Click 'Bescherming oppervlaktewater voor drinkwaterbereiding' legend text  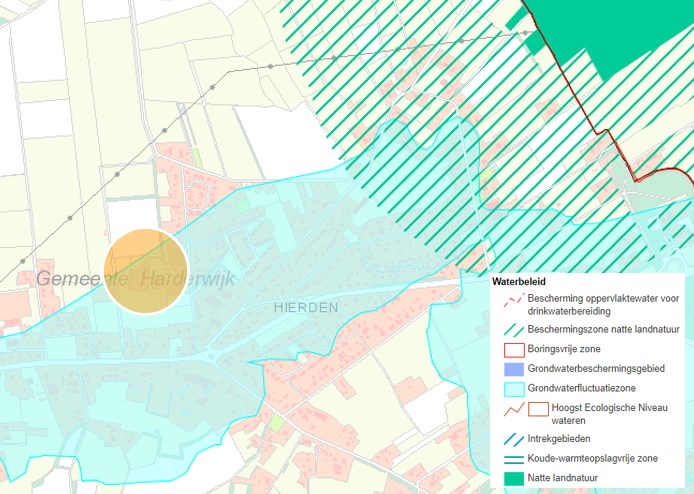(604, 305)
